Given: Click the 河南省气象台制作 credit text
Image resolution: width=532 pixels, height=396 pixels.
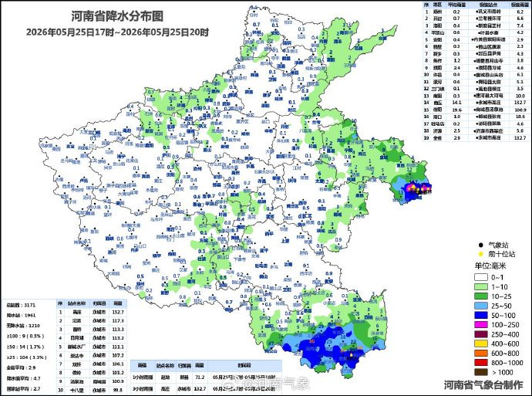Looking at the screenshot, I should (483, 384).
